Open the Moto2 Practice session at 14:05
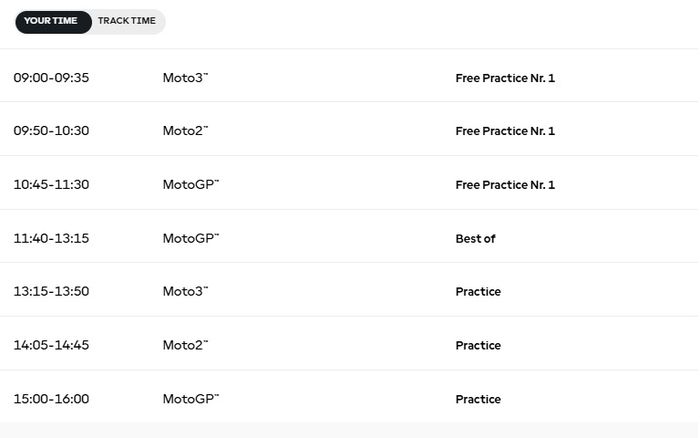 (478, 346)
